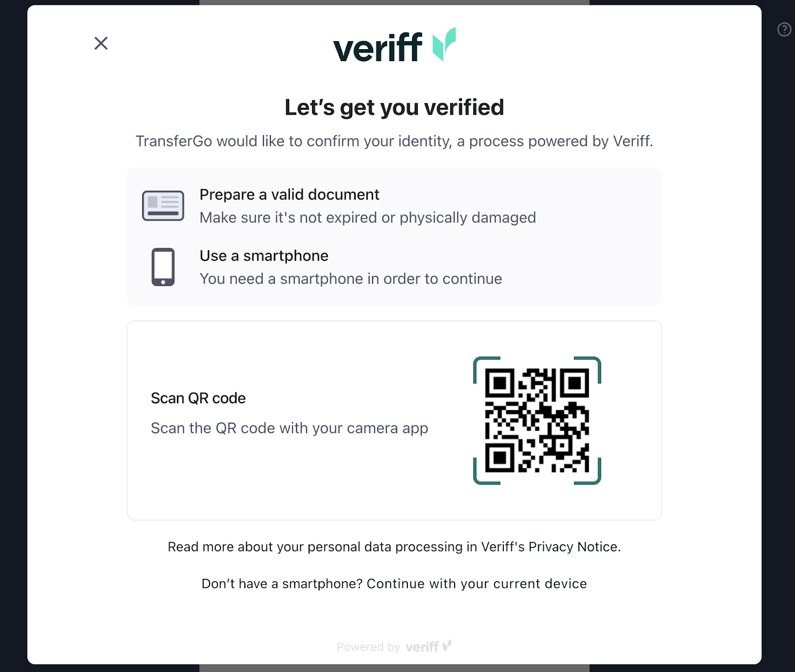Continue with your current device
This screenshot has width=795, height=672.
pos(477,584)
